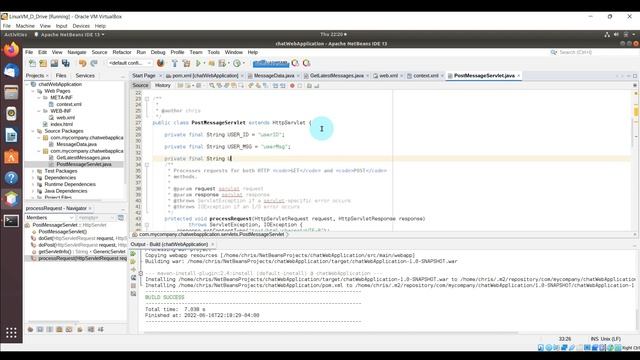Switch to the Services tab
The height and width of the screenshot is (360, 640).
[85, 76]
